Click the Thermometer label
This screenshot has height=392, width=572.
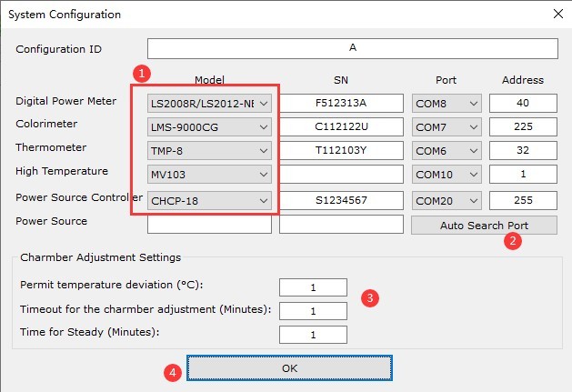51,147
